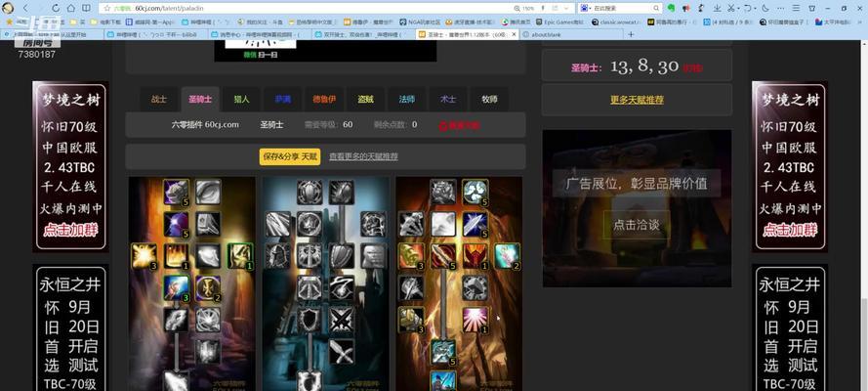868x391 pixels.
Task: Click right 梦境之树 点击加群 ad banner
Action: [790, 167]
